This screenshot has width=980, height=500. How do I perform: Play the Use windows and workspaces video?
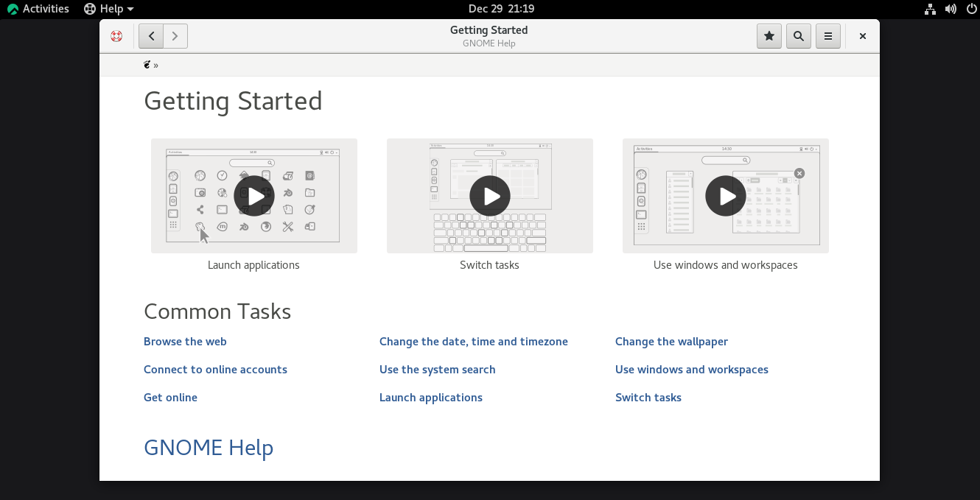point(726,196)
